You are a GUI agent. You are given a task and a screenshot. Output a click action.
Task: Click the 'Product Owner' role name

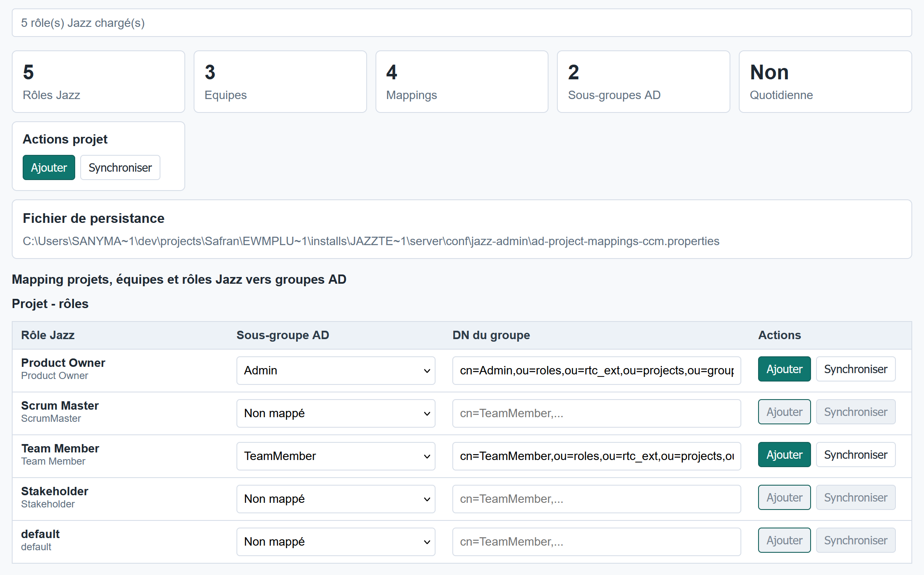(x=63, y=363)
